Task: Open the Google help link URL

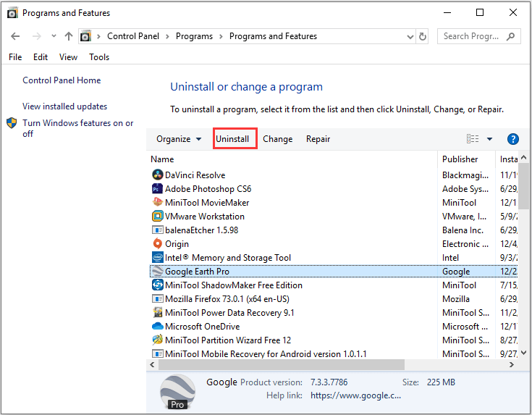Action: coord(355,395)
